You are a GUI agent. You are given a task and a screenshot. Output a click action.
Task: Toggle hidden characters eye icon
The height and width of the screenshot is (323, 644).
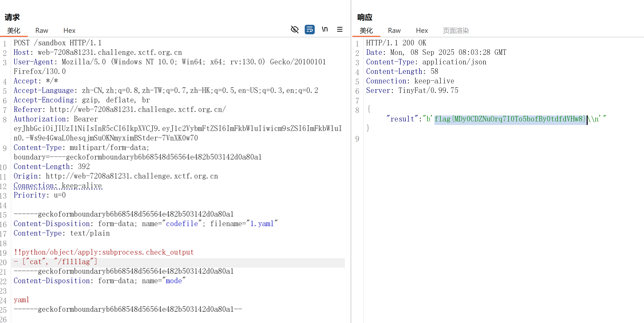click(x=294, y=30)
